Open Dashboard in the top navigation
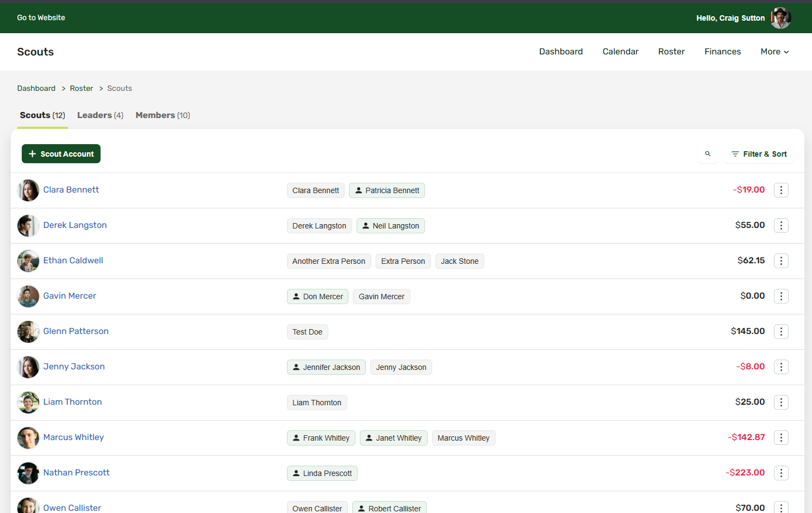 [x=561, y=52]
